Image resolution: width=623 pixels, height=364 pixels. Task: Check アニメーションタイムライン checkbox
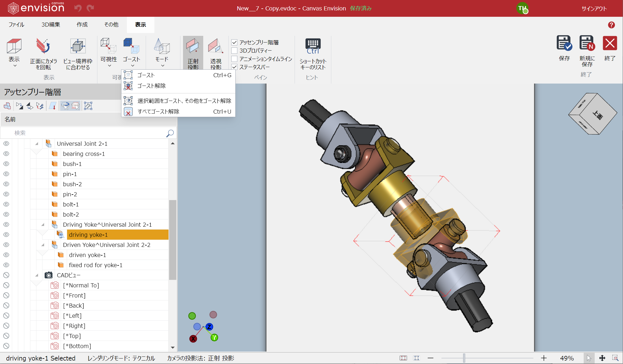pyautogui.click(x=234, y=59)
